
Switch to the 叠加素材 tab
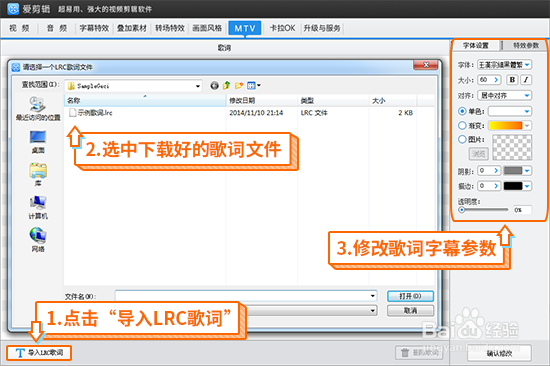click(132, 28)
